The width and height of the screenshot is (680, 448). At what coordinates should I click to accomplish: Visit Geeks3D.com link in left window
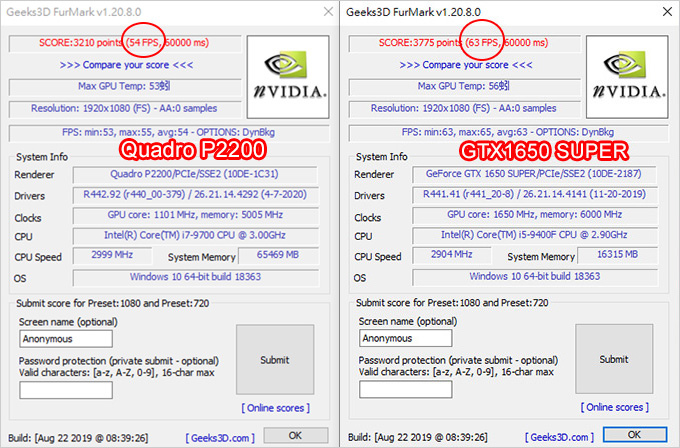(x=220, y=438)
